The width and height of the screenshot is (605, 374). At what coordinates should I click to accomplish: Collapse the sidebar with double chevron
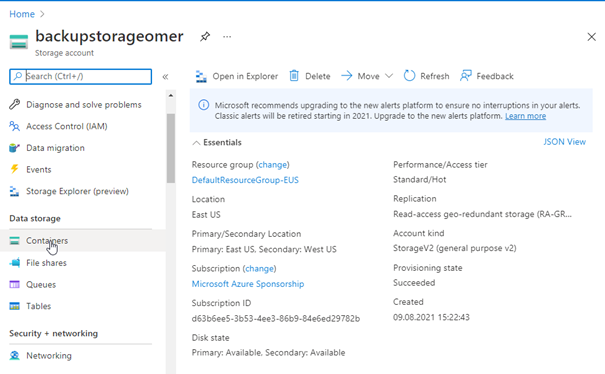pos(165,77)
